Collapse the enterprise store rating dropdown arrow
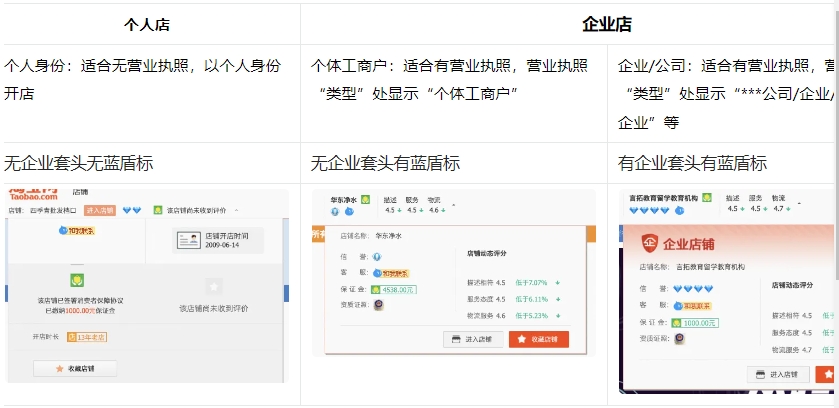 point(797,205)
